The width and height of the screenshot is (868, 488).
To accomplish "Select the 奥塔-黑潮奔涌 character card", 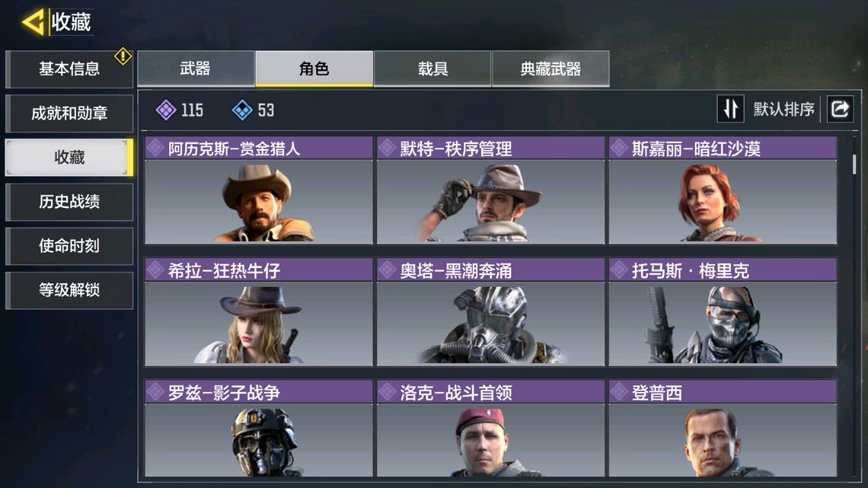I will click(x=490, y=312).
